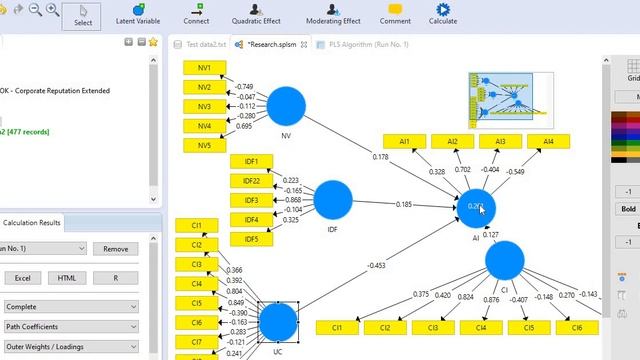Click the Bold button
Viewport: 640px width, 360px height.
pos(628,209)
